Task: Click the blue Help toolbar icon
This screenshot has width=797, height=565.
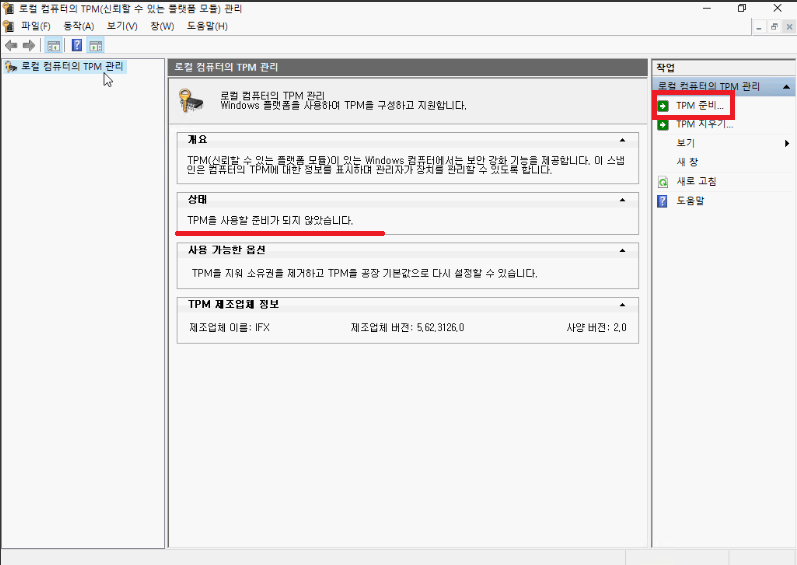Action: click(77, 46)
